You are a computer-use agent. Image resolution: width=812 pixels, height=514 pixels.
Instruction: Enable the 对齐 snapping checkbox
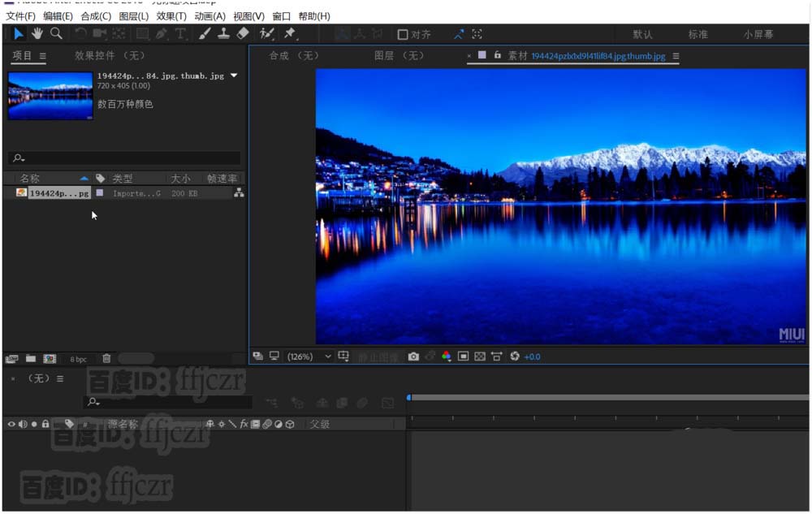coord(403,35)
